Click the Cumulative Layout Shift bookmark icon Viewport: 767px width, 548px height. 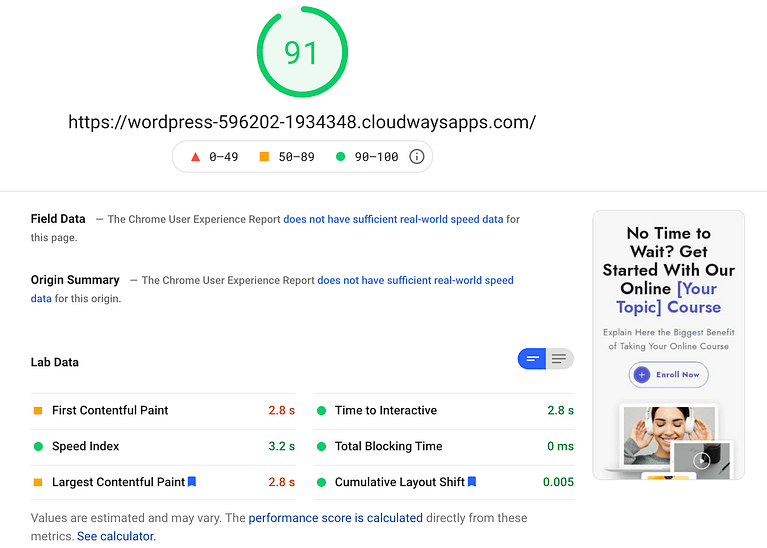[x=472, y=482]
